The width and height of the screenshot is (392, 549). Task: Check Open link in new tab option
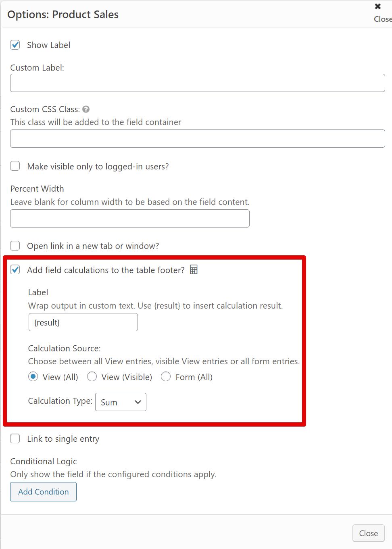[15, 246]
